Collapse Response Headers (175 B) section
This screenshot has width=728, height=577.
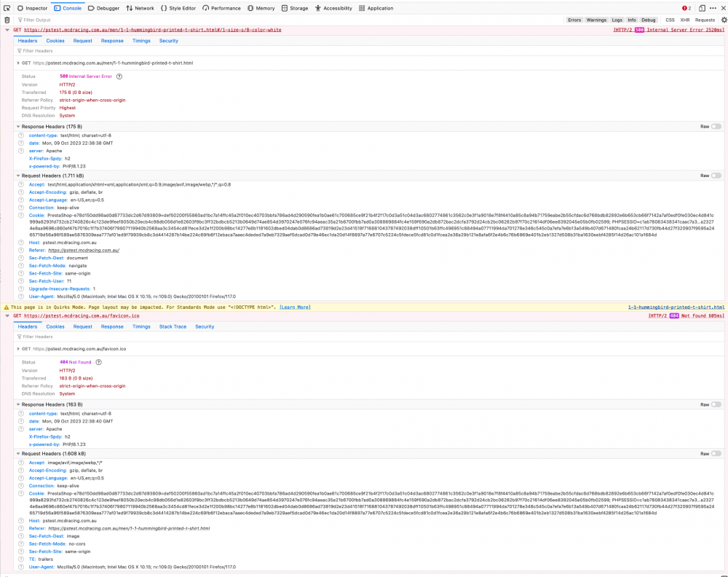pyautogui.click(x=18, y=126)
